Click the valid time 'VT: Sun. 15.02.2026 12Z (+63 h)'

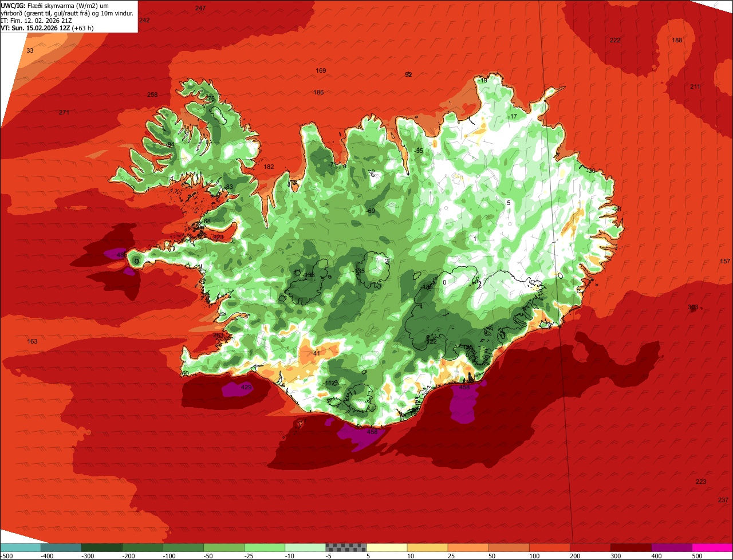pos(47,27)
